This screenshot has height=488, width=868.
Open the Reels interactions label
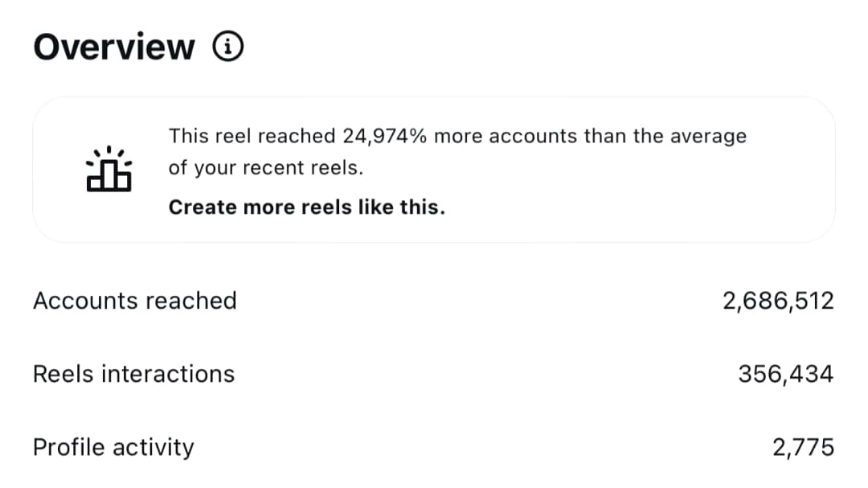click(133, 374)
